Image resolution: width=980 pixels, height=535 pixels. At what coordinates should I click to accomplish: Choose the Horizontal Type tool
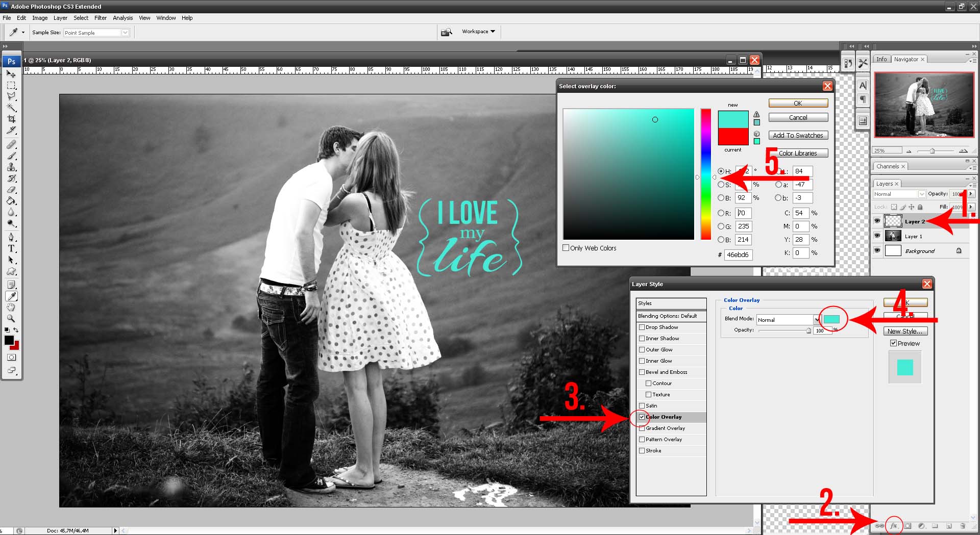(x=11, y=249)
